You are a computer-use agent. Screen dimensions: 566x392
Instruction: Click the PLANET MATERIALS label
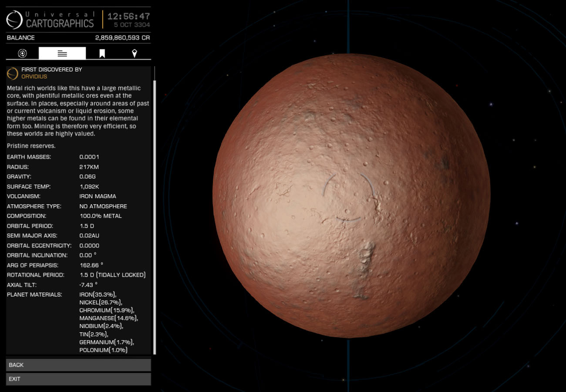click(x=34, y=295)
